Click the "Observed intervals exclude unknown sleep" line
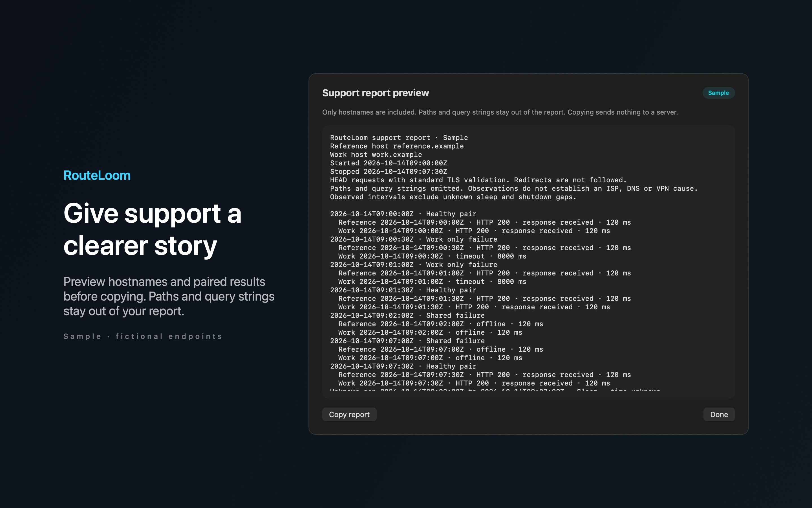The image size is (812, 508). (453, 197)
